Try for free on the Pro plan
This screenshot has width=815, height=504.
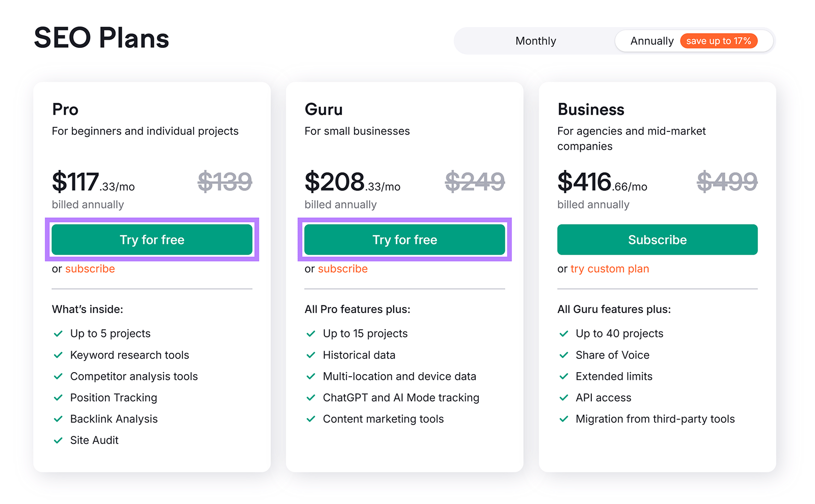click(x=152, y=239)
